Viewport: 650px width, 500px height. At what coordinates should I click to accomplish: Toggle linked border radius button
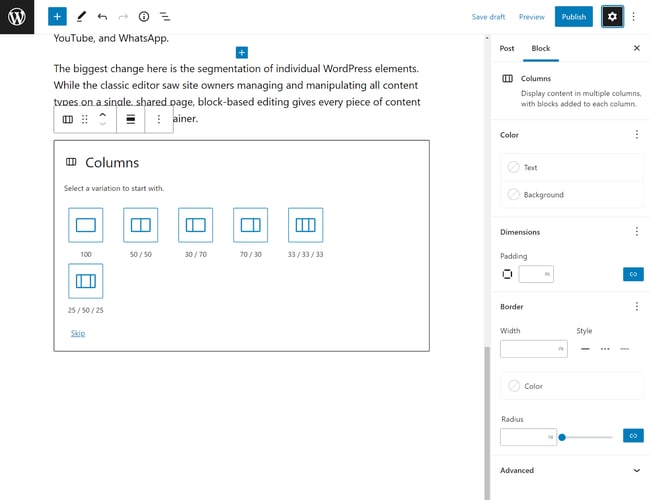(633, 436)
